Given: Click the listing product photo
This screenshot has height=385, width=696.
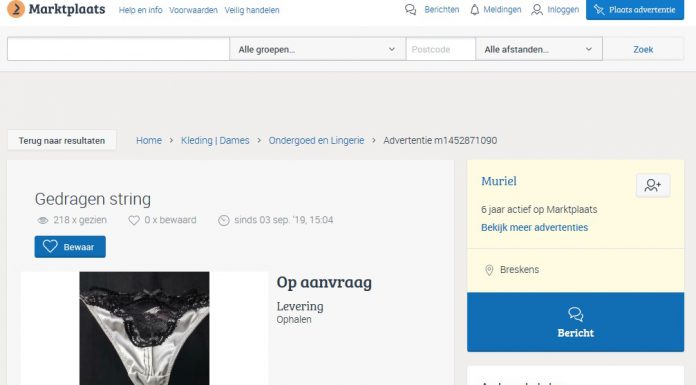Looking at the screenshot, I should click(x=144, y=328).
